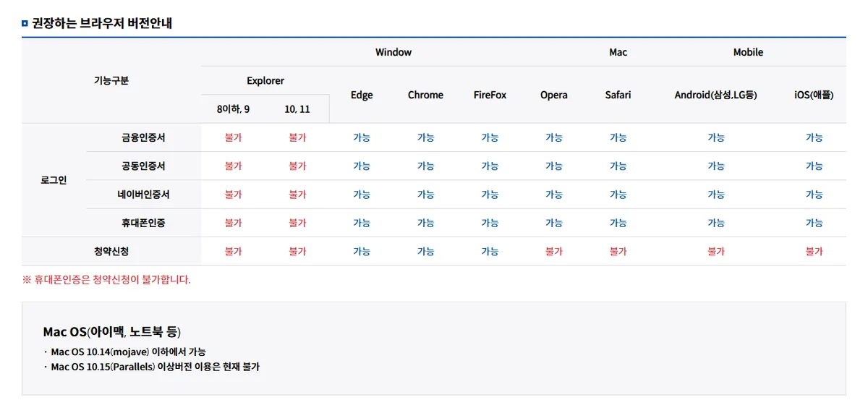
Task: Click the Android(삼성,LG등) column header
Action: coord(716,95)
